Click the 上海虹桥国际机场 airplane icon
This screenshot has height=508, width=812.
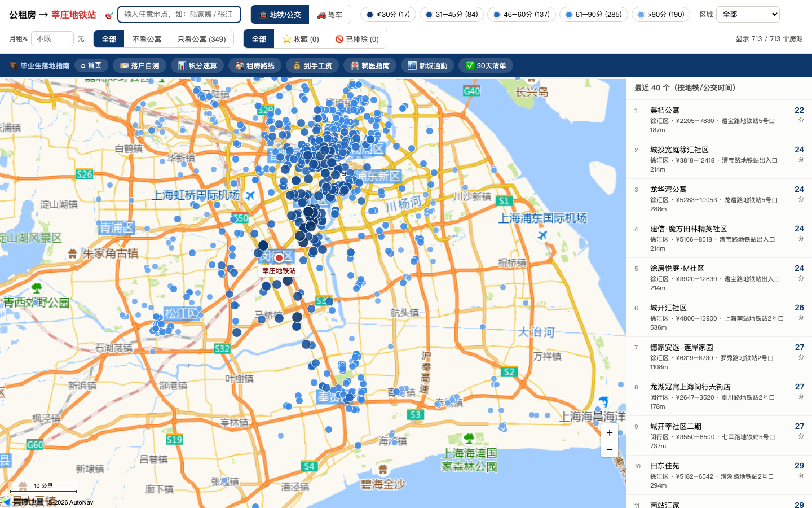coord(250,195)
